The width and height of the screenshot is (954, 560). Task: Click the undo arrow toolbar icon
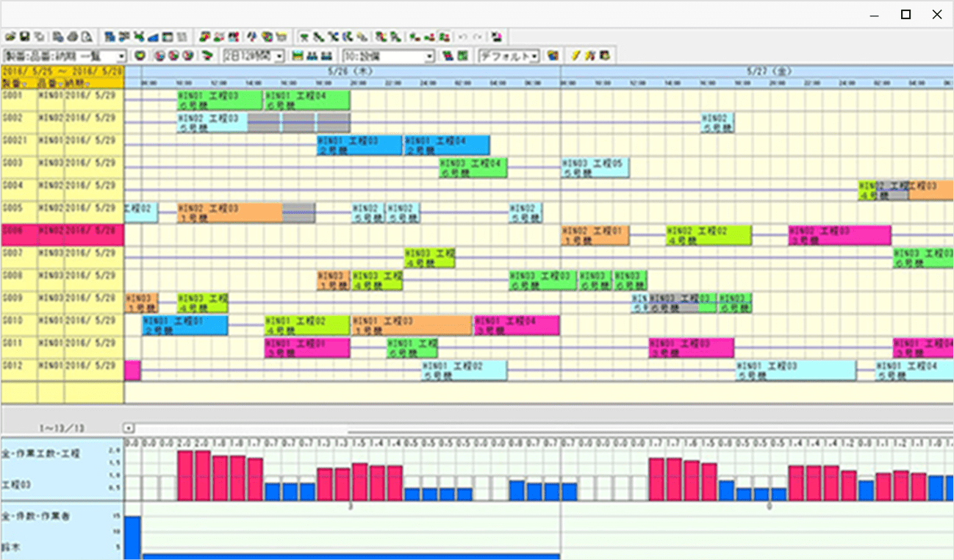coord(462,37)
